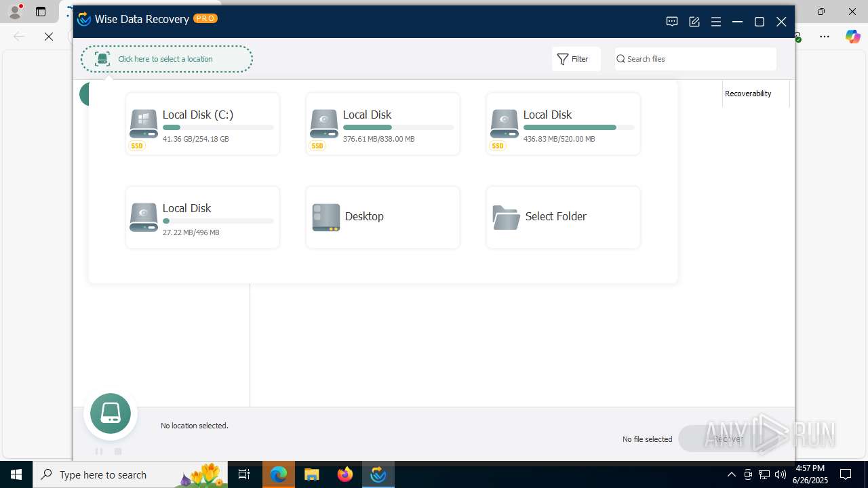Click the 'No location selected.' status text

(195, 426)
